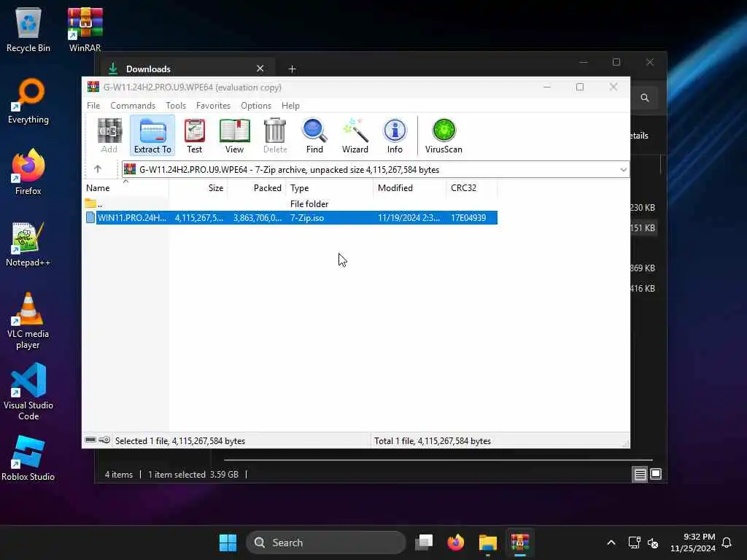This screenshot has height=560, width=747.
Task: Select the Roblox Studio desktop shortcut
Action: coord(28,459)
